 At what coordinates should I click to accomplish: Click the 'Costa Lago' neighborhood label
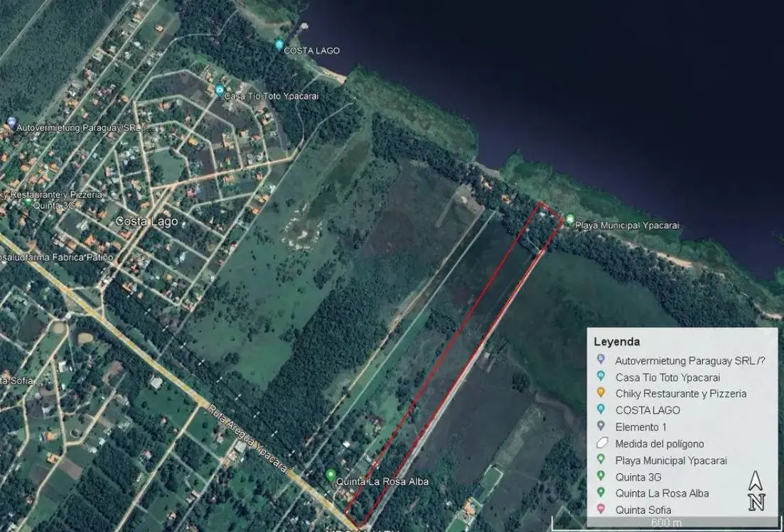pos(146,222)
